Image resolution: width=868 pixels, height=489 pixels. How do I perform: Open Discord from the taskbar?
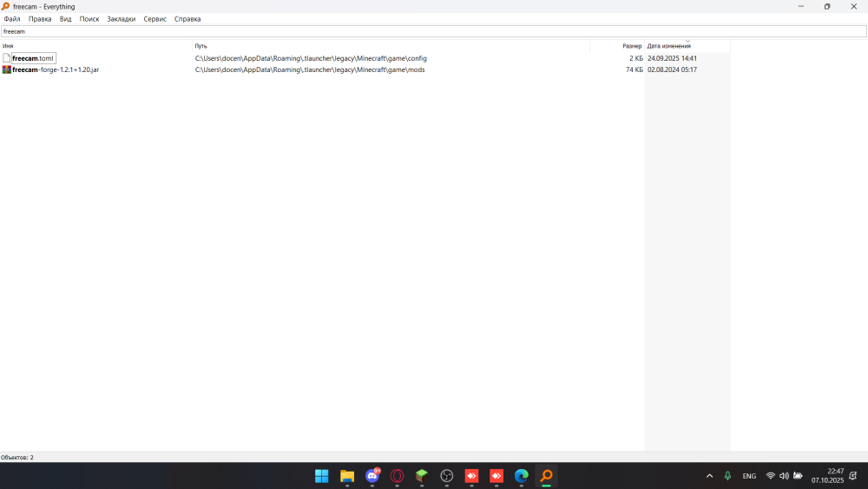pos(372,476)
